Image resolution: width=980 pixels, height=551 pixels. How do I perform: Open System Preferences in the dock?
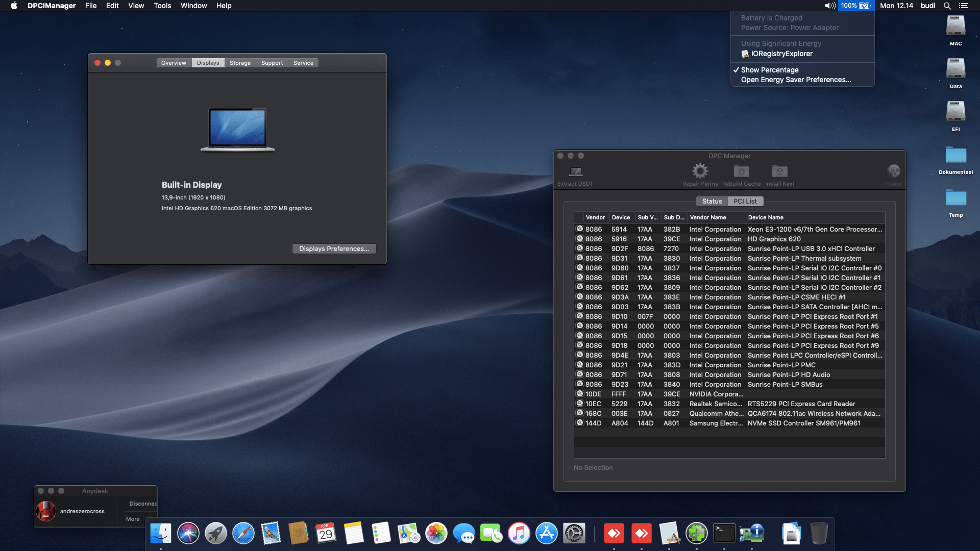[574, 534]
